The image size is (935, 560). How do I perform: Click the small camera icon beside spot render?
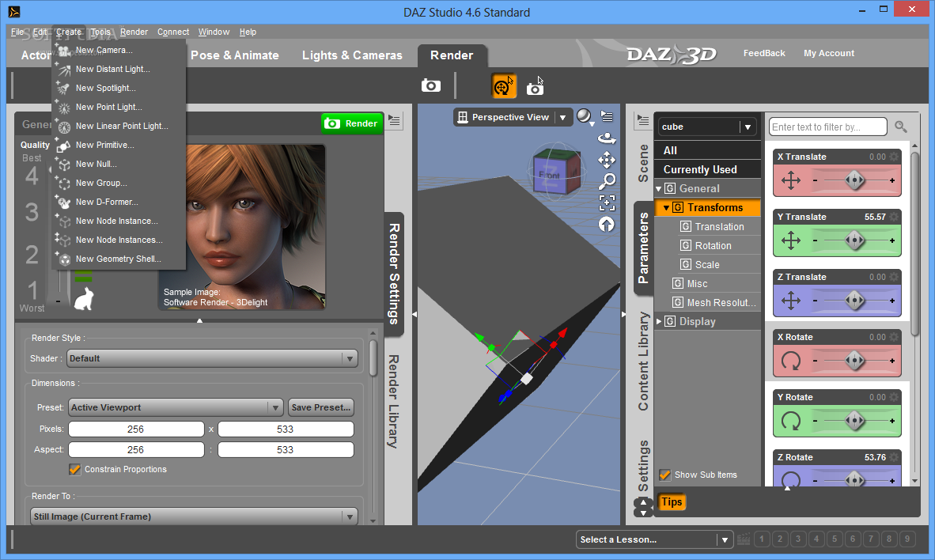tap(535, 89)
